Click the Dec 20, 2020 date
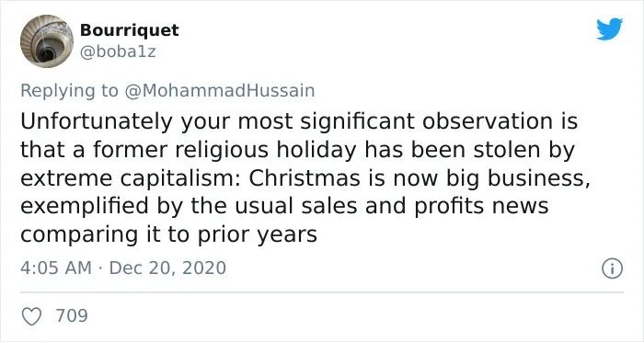The width and height of the screenshot is (644, 342). 167,268
